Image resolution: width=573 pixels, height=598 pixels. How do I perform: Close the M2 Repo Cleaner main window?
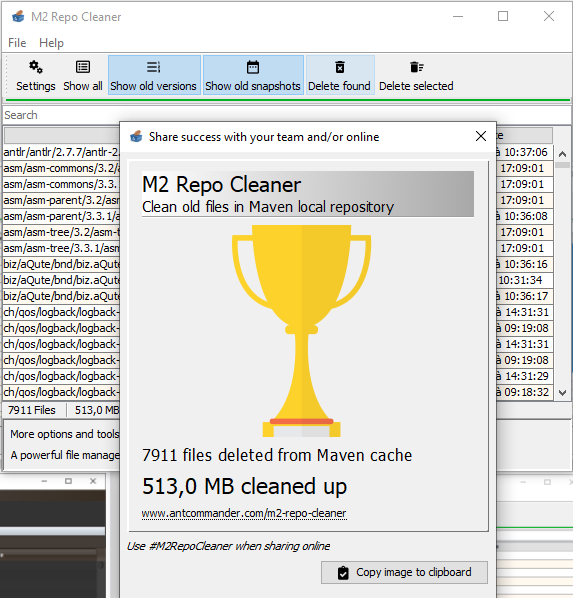pyautogui.click(x=549, y=16)
